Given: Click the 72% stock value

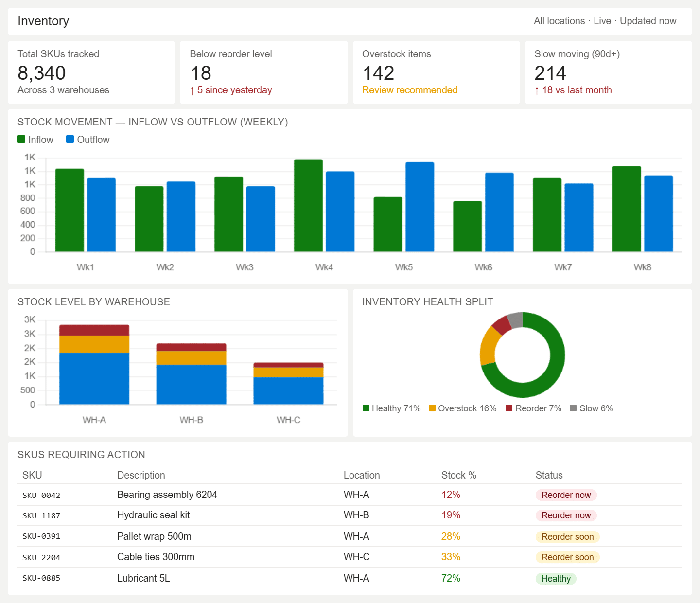Looking at the screenshot, I should (451, 578).
